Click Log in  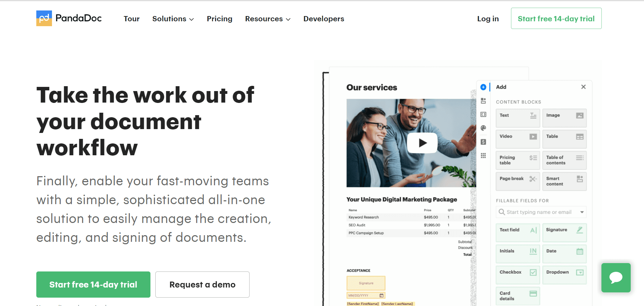coord(488,19)
